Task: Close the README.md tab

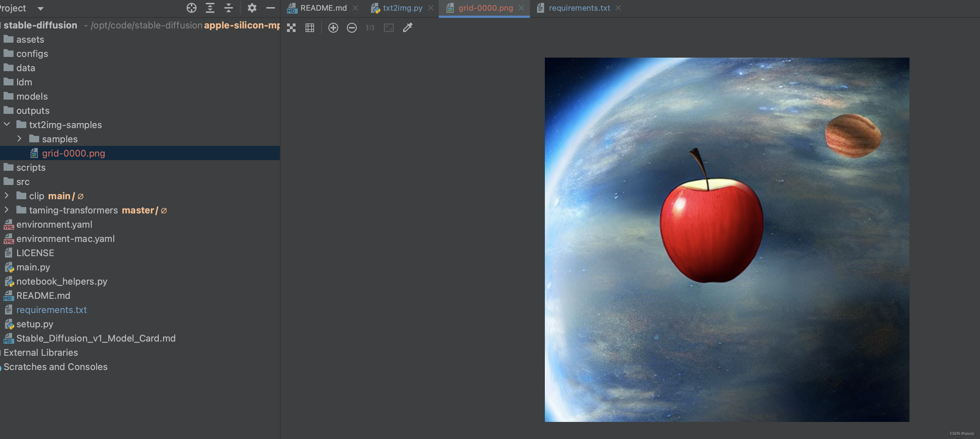Action: [355, 8]
